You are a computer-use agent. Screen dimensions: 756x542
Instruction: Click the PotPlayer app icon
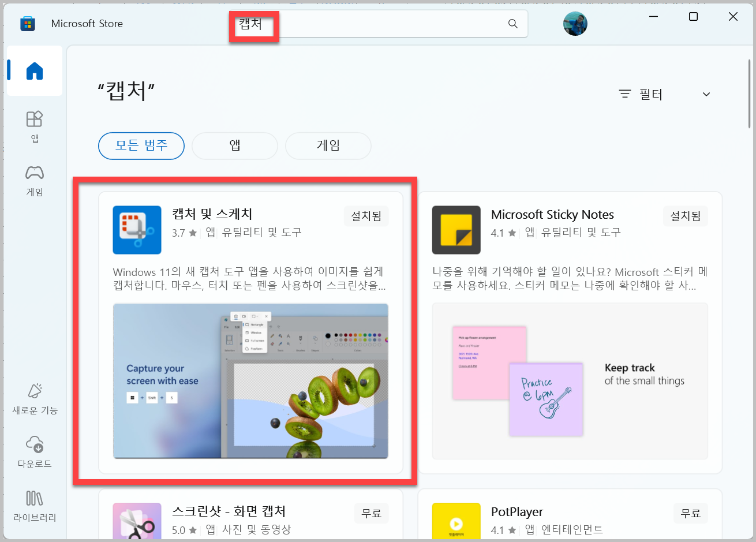pos(456,522)
